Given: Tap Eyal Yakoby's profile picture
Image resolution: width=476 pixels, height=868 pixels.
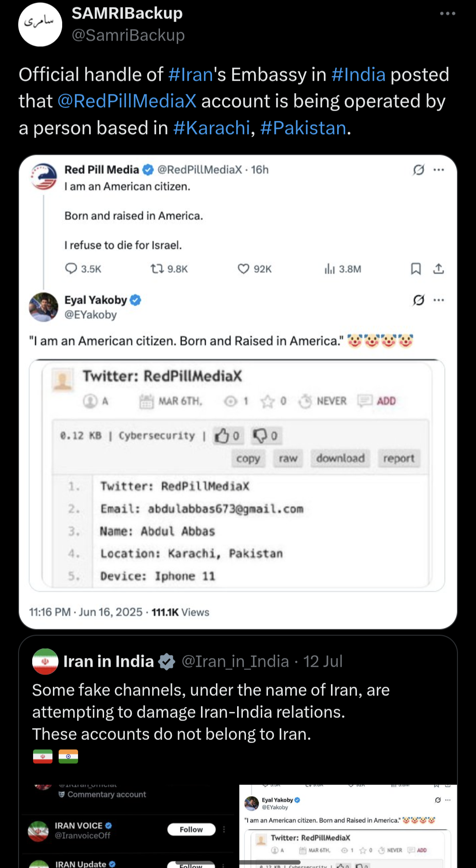Looking at the screenshot, I should coord(44,307).
